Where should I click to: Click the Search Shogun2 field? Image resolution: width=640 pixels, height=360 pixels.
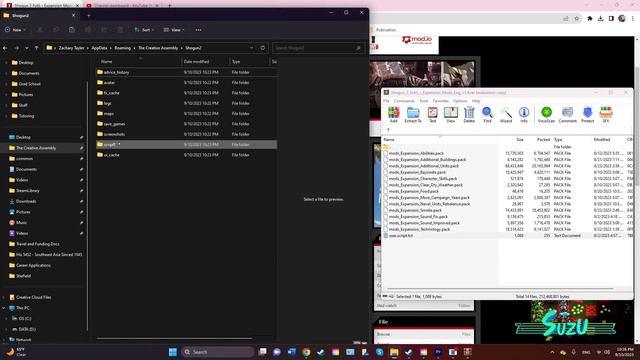pyautogui.click(x=318, y=48)
